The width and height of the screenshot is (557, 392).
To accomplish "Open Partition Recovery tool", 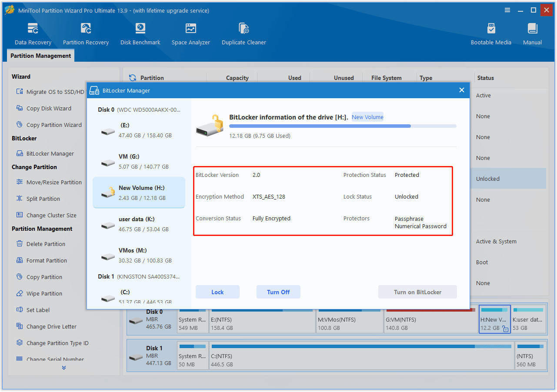I will [86, 34].
